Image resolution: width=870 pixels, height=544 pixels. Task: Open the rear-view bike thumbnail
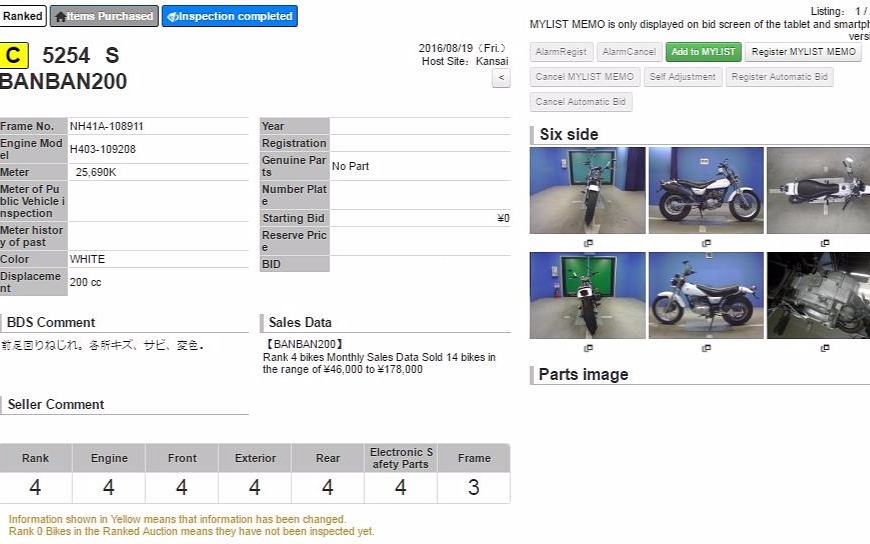pos(588,295)
